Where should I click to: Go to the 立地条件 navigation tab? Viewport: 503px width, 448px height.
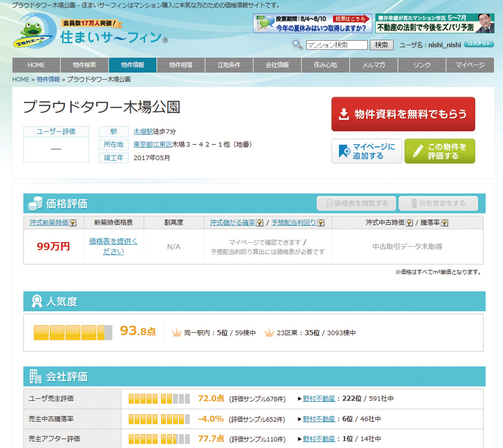229,65
